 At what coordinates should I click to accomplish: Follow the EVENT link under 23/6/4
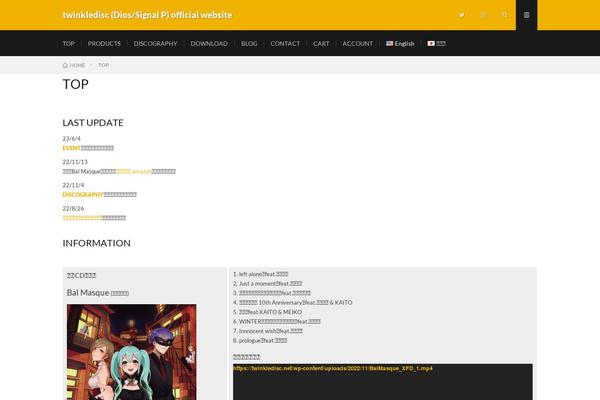click(72, 148)
